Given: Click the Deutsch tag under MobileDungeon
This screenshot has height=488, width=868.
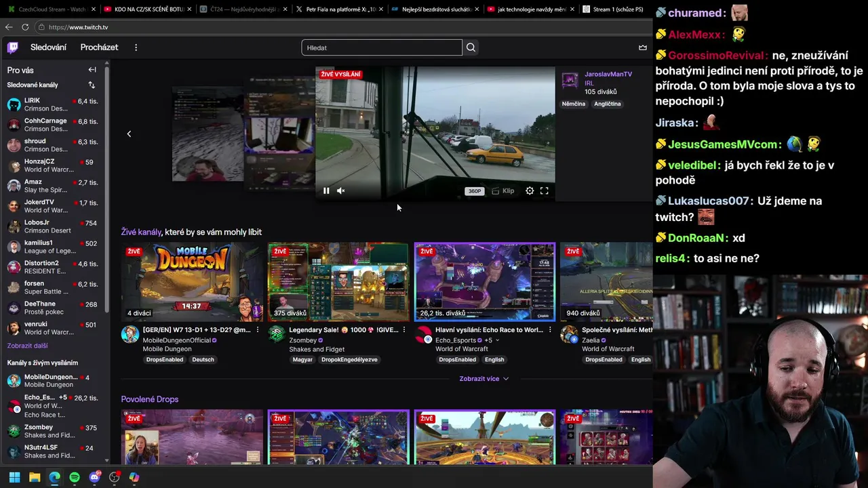Looking at the screenshot, I should (x=203, y=360).
